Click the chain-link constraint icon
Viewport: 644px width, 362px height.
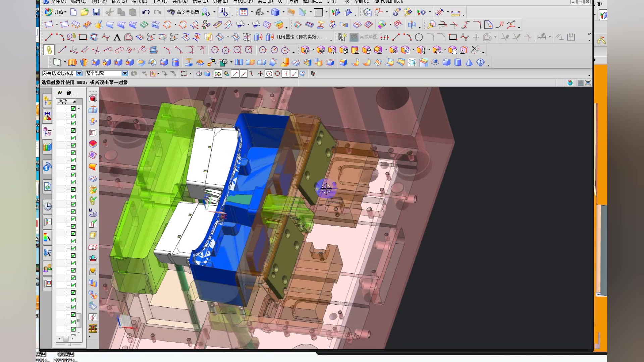pos(49,50)
